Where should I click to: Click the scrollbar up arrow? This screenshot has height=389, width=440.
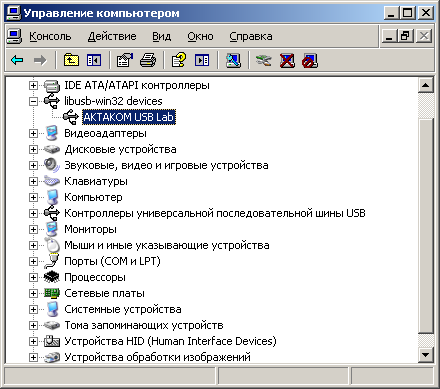coord(426,85)
